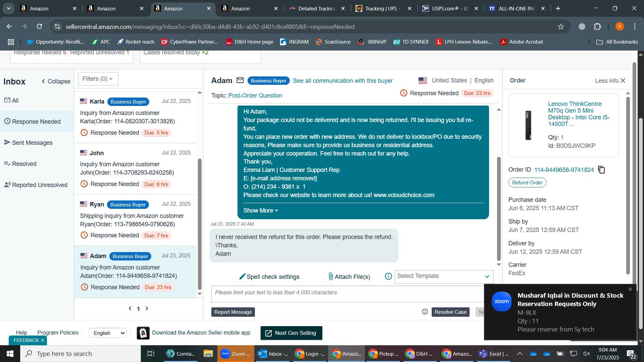
Task: Click the message reply text box
Action: pyautogui.click(x=347, y=294)
